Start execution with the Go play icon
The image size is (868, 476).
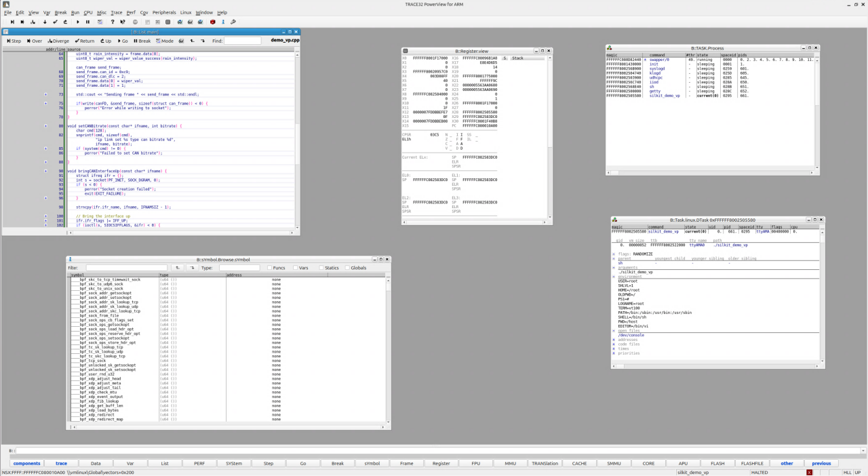pos(77,22)
